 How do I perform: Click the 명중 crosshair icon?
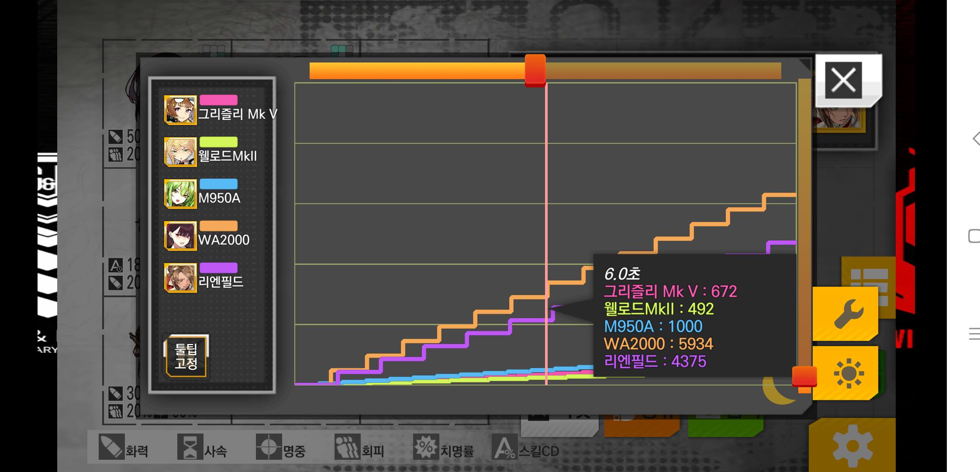click(x=269, y=447)
